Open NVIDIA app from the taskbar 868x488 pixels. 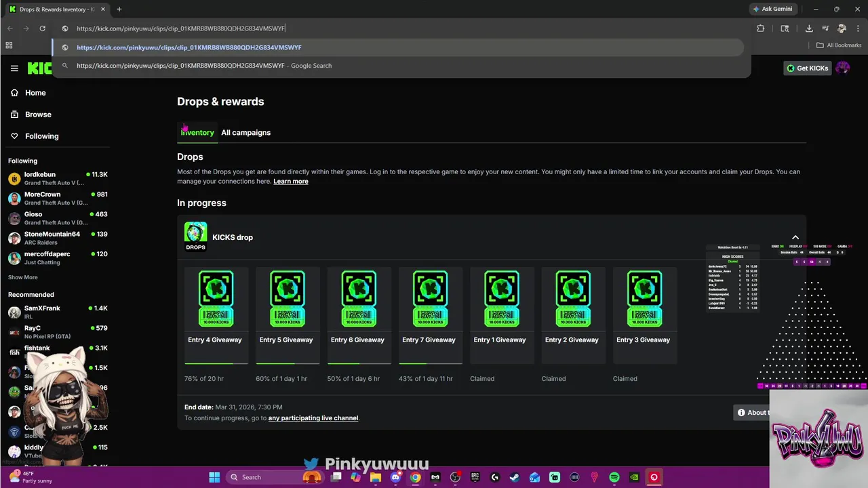(634, 477)
